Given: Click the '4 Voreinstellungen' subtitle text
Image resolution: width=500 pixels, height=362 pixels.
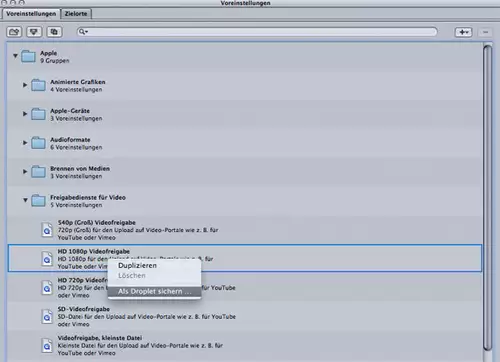Looking at the screenshot, I should (76, 90).
